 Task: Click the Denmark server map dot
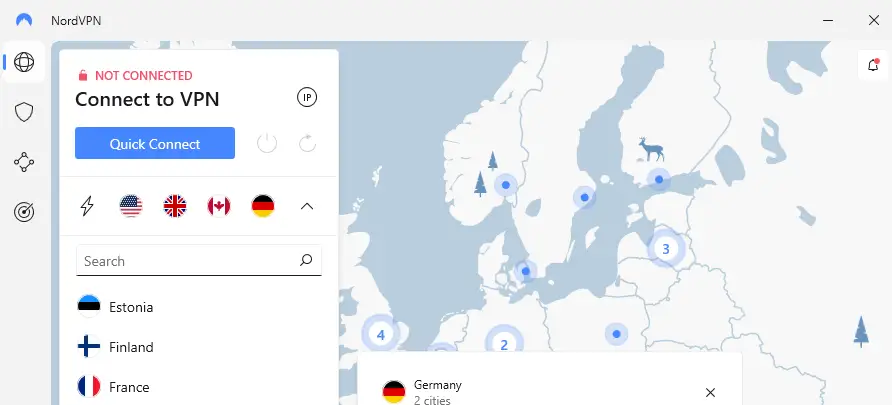526,271
